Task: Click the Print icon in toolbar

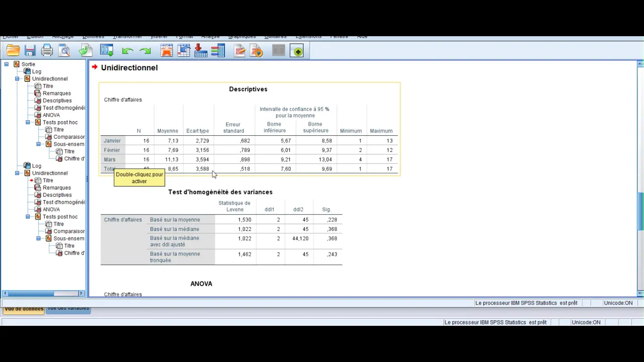Action: pos(47,50)
